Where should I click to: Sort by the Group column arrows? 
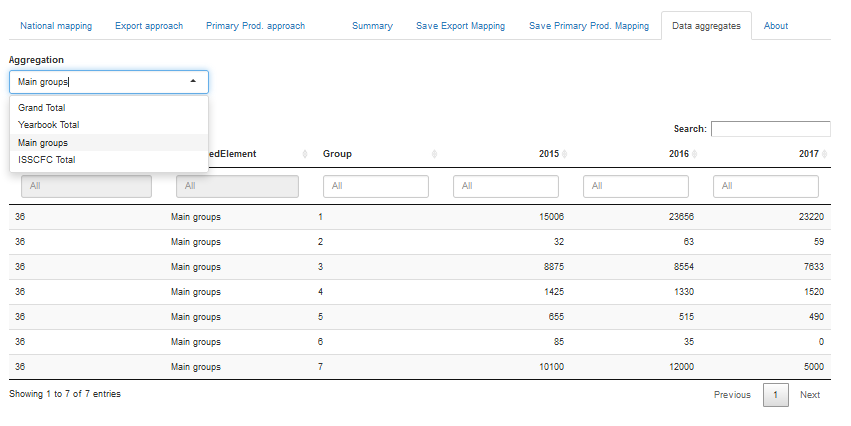pyautogui.click(x=434, y=154)
